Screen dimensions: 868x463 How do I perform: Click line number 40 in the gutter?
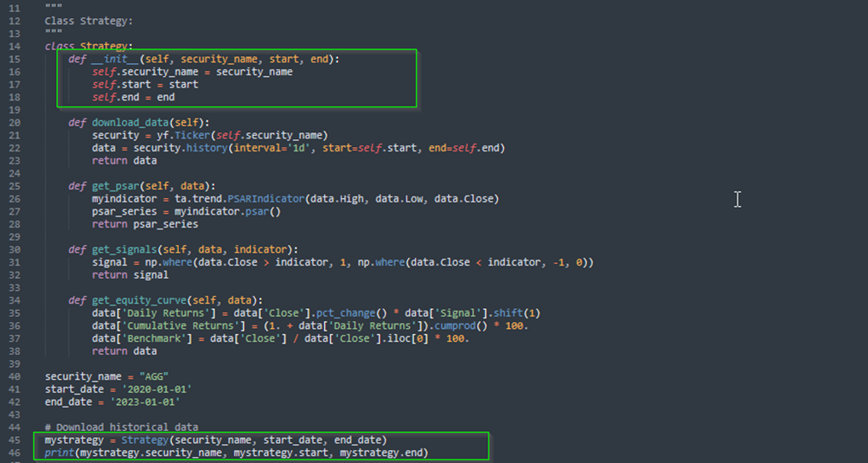15,376
